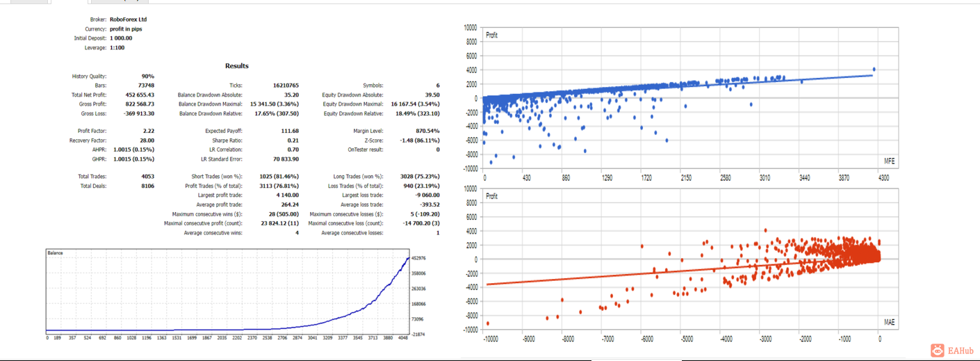Select the 4048 x-axis value on Balance chart
This screenshot has height=361, width=980.
coord(403,338)
